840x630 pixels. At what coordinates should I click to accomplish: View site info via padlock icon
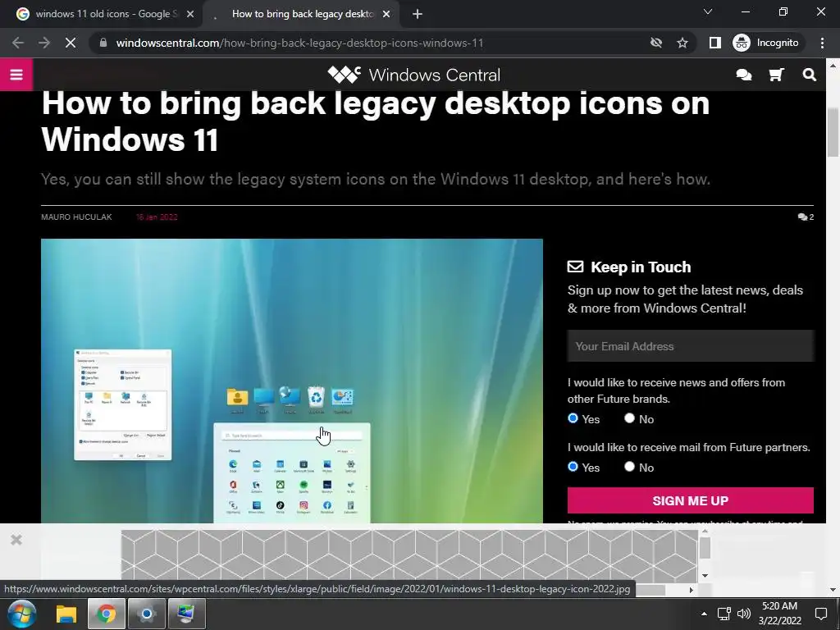coord(103,43)
